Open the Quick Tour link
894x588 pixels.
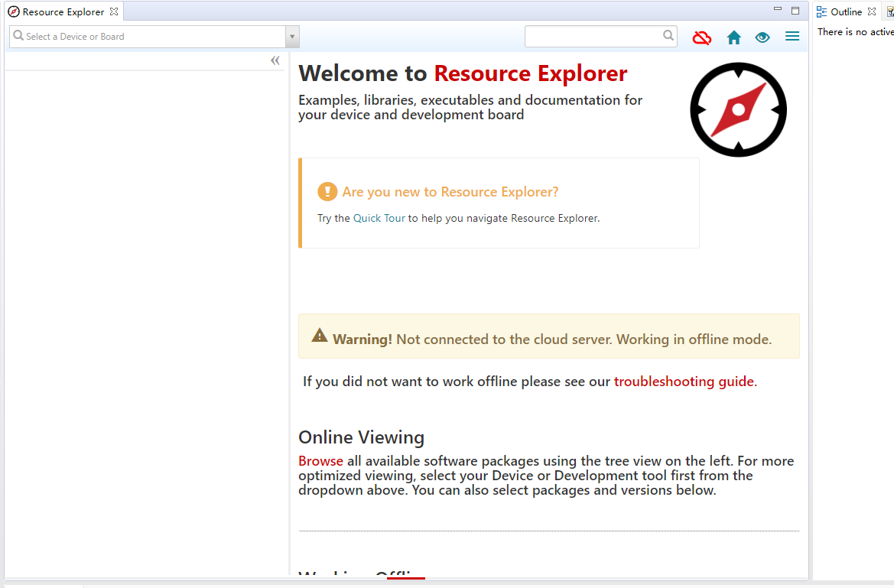coord(379,218)
